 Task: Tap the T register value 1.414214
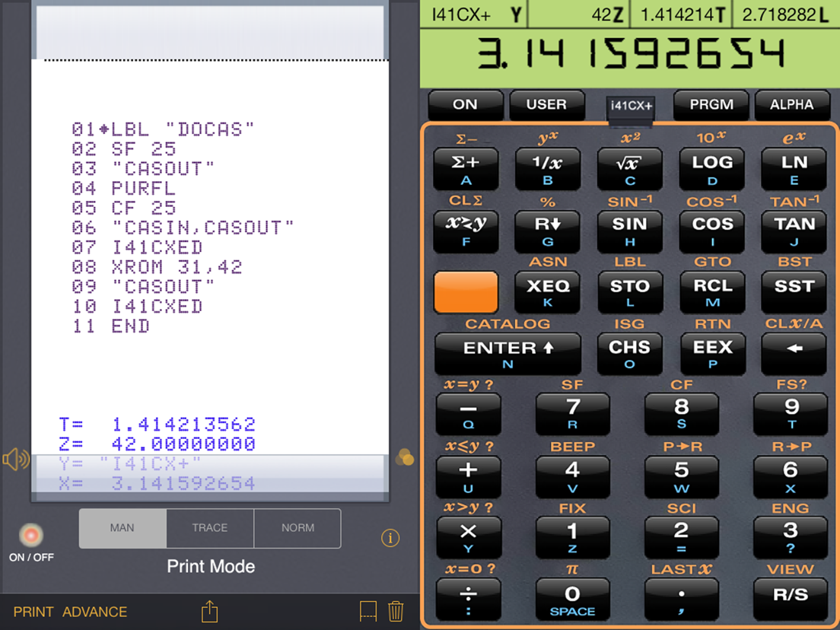pos(682,14)
